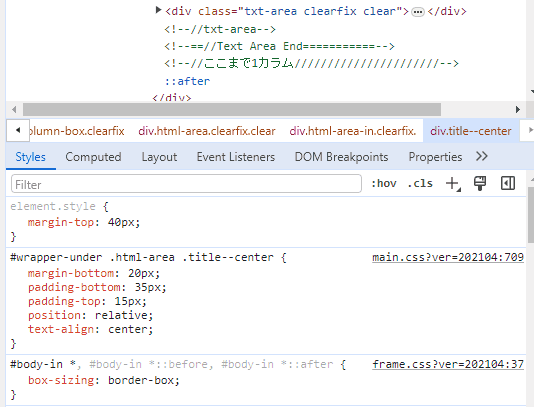The height and width of the screenshot is (407, 534).
Task: Toggle the computed styles sidebar icon
Action: (507, 183)
